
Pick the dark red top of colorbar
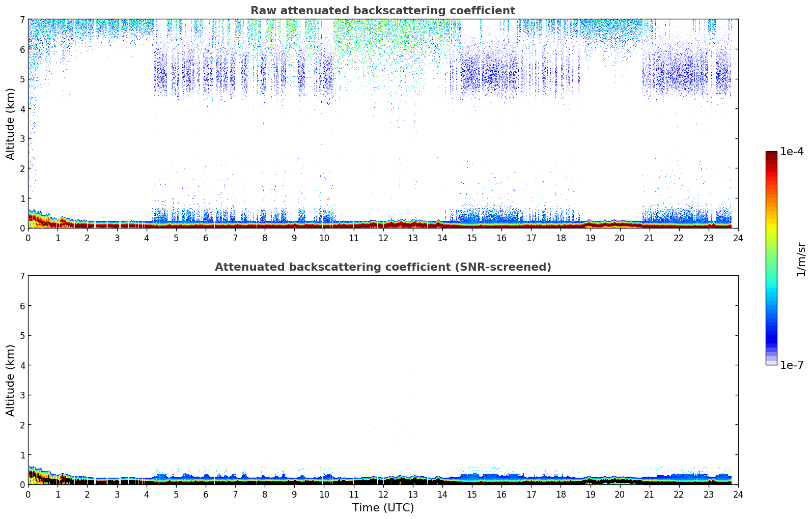[x=771, y=155]
